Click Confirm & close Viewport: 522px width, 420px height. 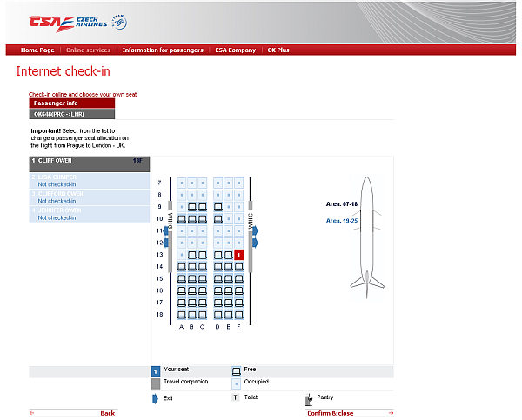(330, 413)
